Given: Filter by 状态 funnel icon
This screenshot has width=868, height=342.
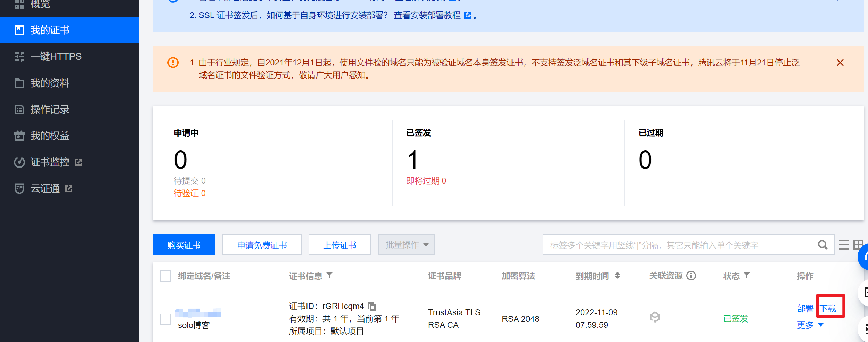Looking at the screenshot, I should pos(747,275).
